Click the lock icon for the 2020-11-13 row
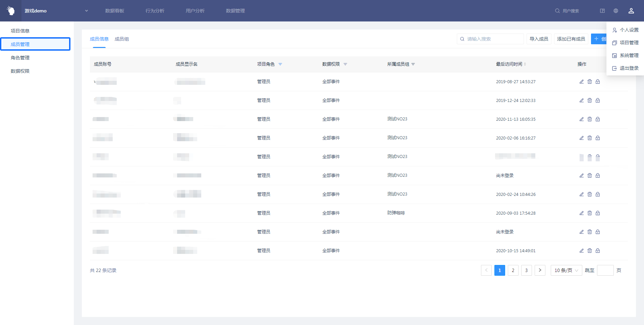This screenshot has height=325, width=644. click(598, 119)
